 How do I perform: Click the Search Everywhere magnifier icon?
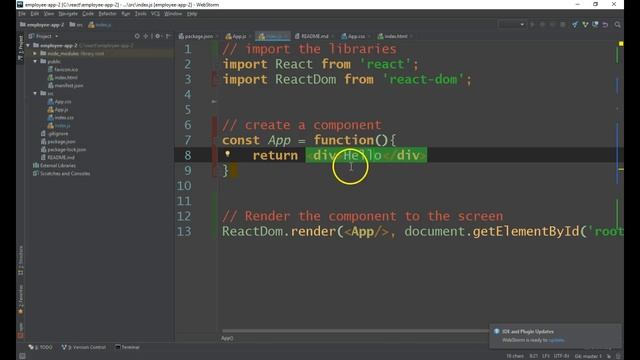click(618, 24)
